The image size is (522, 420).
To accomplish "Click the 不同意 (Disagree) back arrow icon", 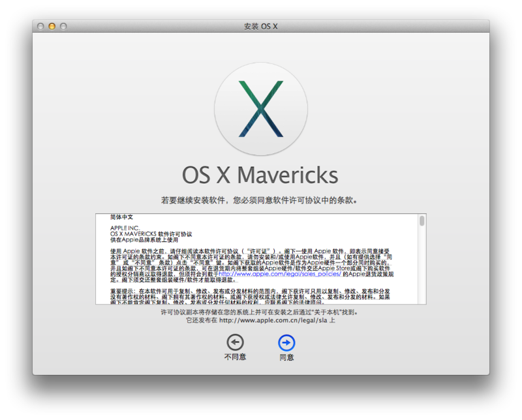I will pos(235,342).
